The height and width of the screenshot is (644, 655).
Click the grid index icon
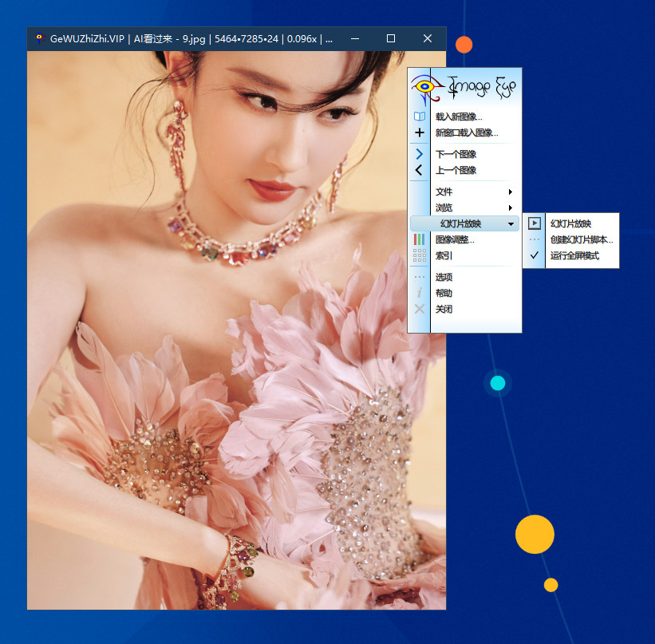click(x=420, y=255)
